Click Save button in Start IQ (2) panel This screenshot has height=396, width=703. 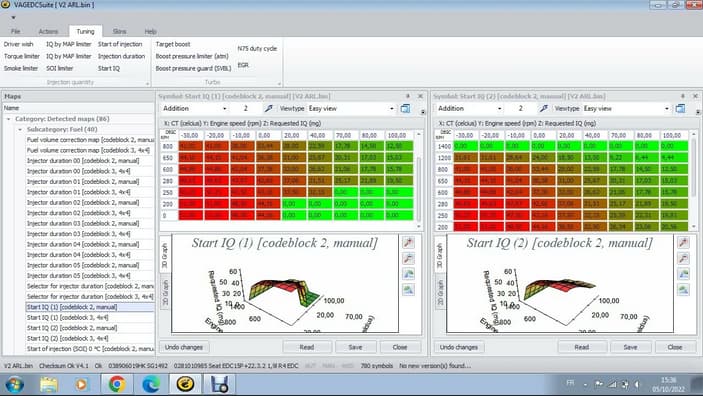pos(630,347)
